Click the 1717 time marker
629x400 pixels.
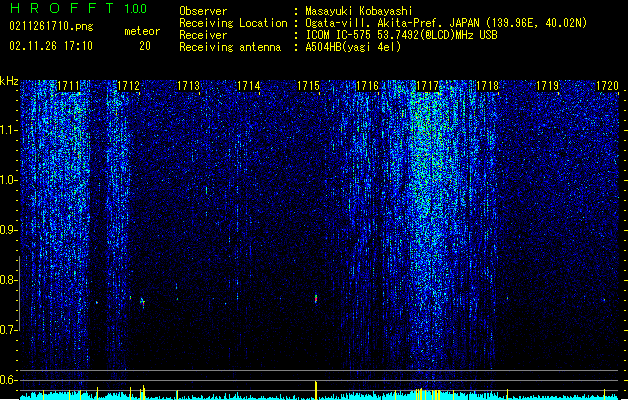(x=428, y=86)
